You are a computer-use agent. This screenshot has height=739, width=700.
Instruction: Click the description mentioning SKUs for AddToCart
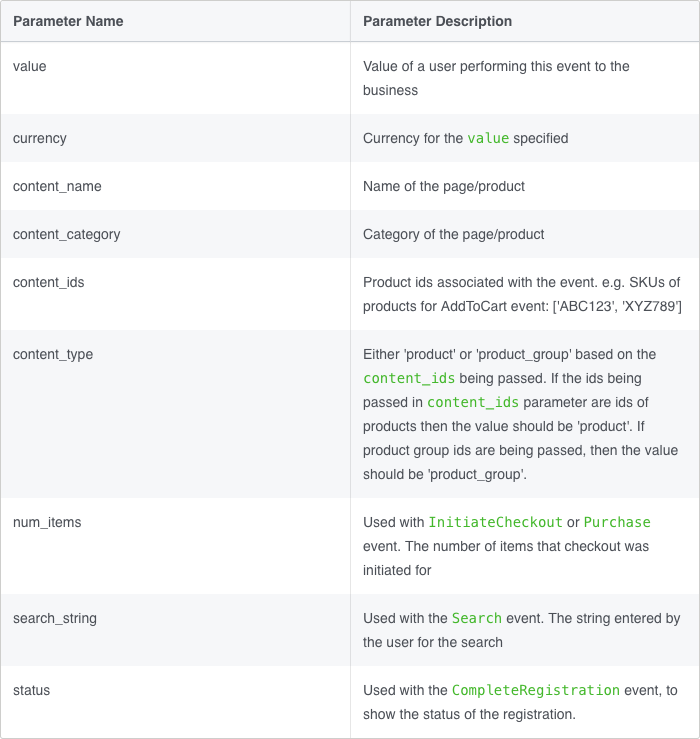coord(522,293)
